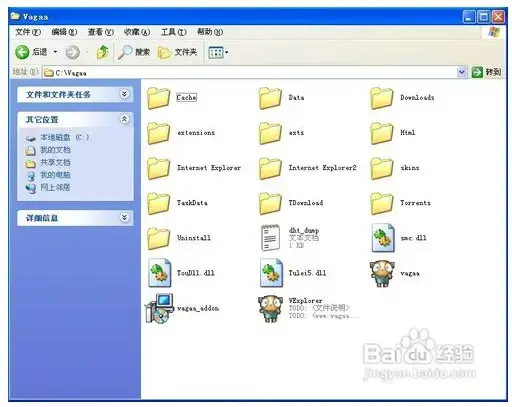The height and width of the screenshot is (407, 512).
Task: Select the TDownload folder icon
Action: coord(270,203)
